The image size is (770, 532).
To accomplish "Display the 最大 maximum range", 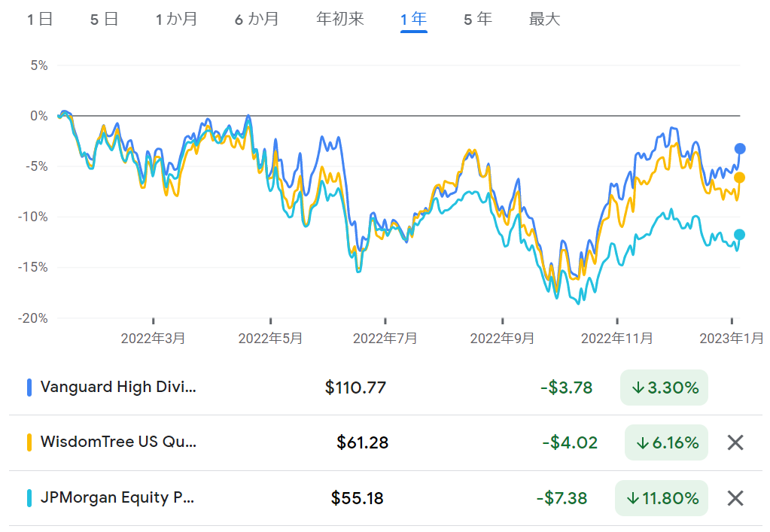I will (x=545, y=19).
